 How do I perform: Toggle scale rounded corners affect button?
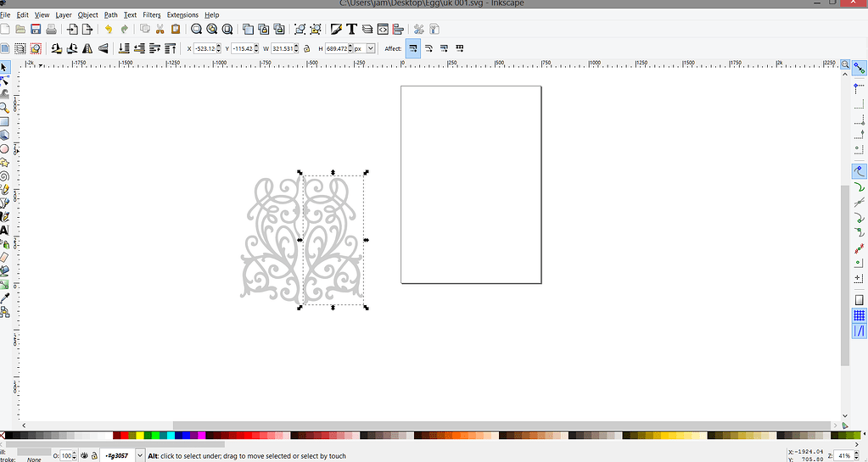coord(428,48)
